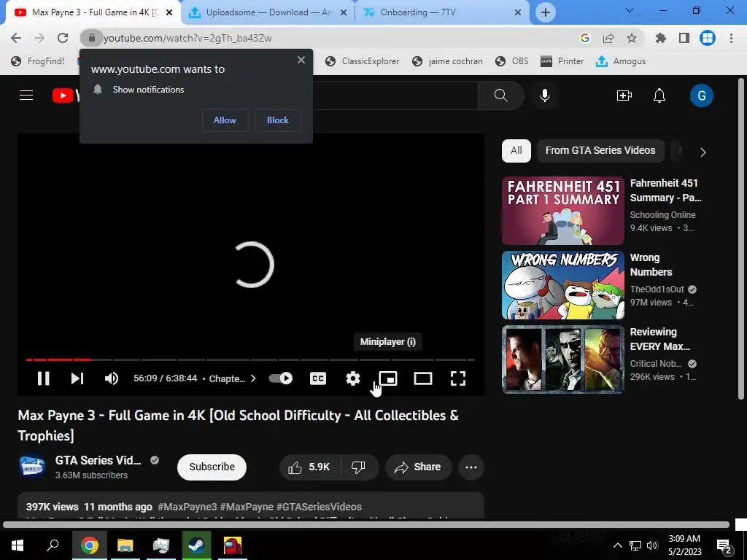Block YouTube notifications
The height and width of the screenshot is (560, 747).
click(278, 120)
